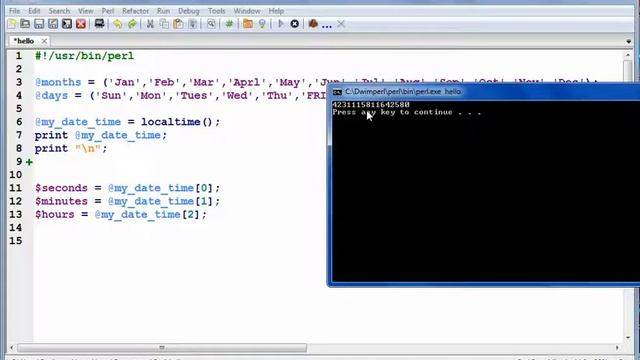Viewport: 640px width, 360px height.
Task: Open the Search menu
Action: tap(59, 11)
